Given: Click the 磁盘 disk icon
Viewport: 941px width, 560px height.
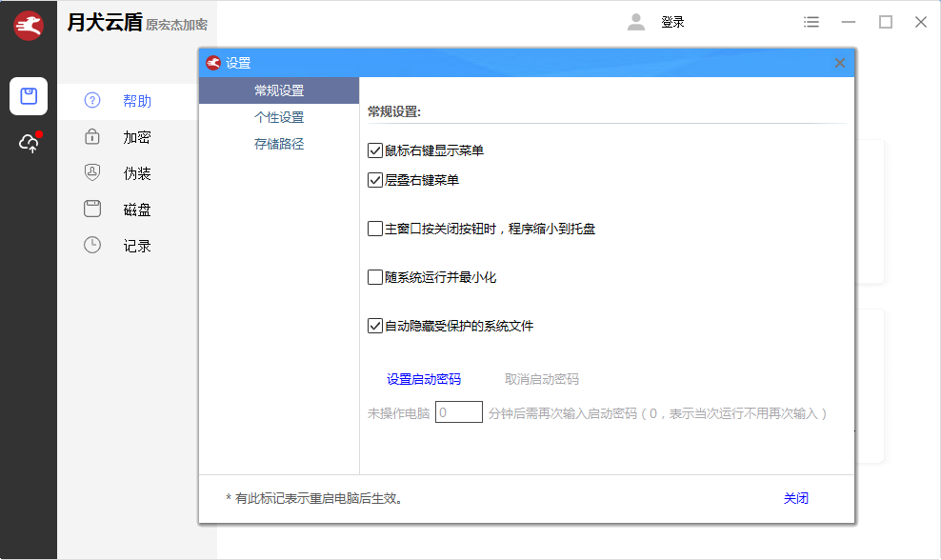Looking at the screenshot, I should pos(92,210).
